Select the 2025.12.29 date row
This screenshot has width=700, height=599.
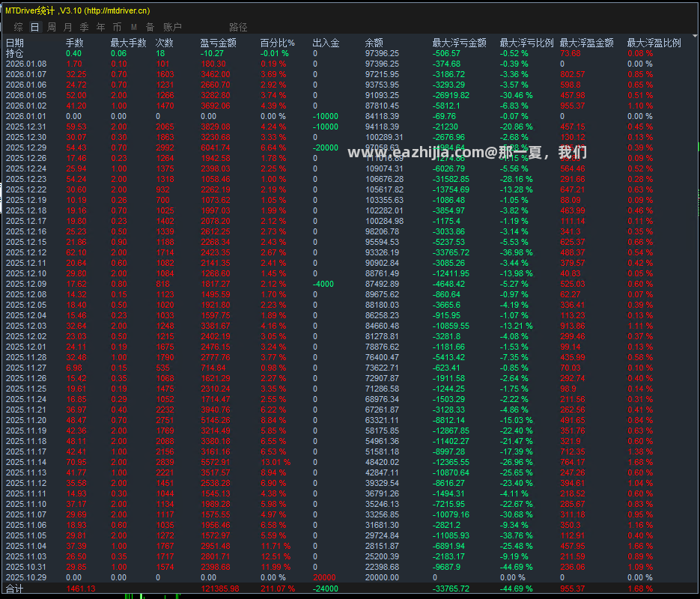[26, 148]
